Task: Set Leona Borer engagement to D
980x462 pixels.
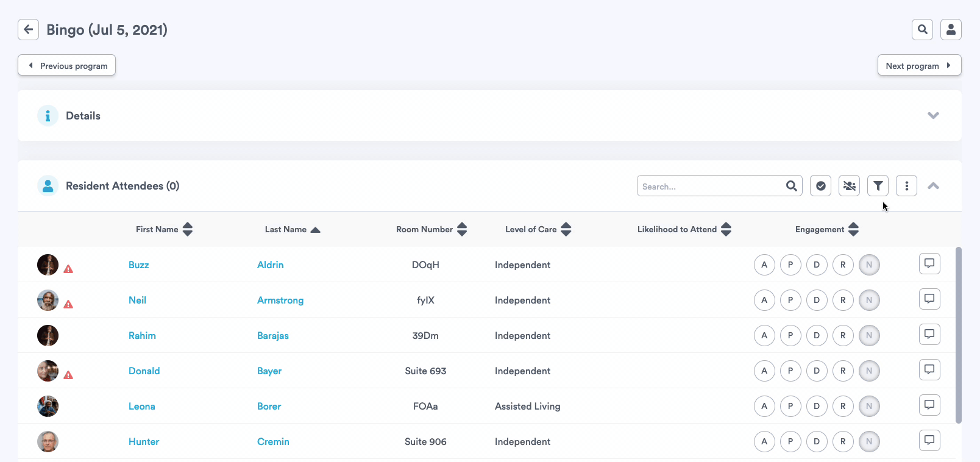Action: point(817,406)
